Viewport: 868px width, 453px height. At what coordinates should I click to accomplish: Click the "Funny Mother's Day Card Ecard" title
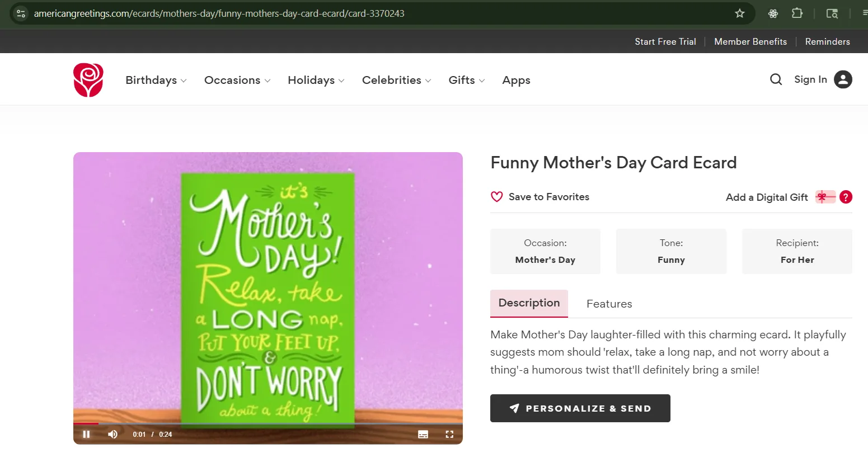pyautogui.click(x=613, y=163)
